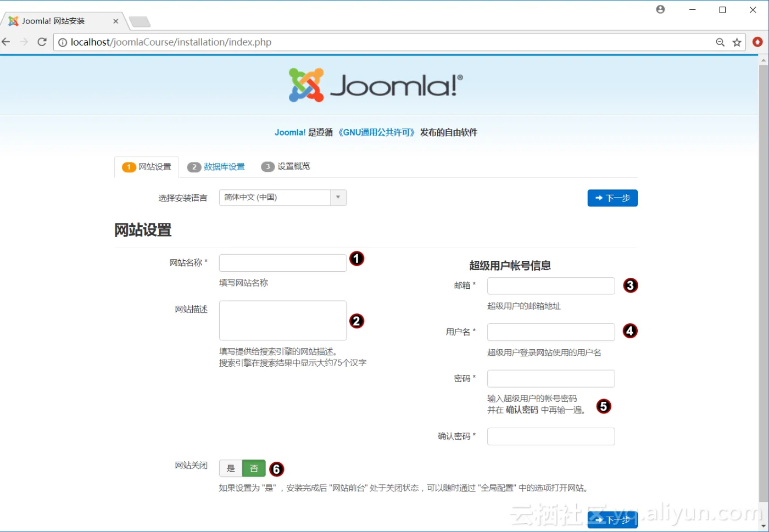
Task: Click the Joomla! text link in license line
Action: click(x=290, y=132)
